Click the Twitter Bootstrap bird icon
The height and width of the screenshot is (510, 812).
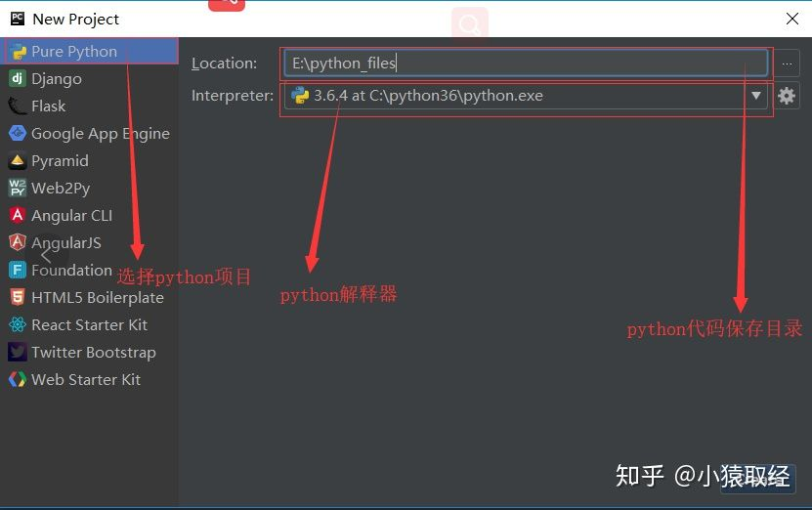(17, 352)
